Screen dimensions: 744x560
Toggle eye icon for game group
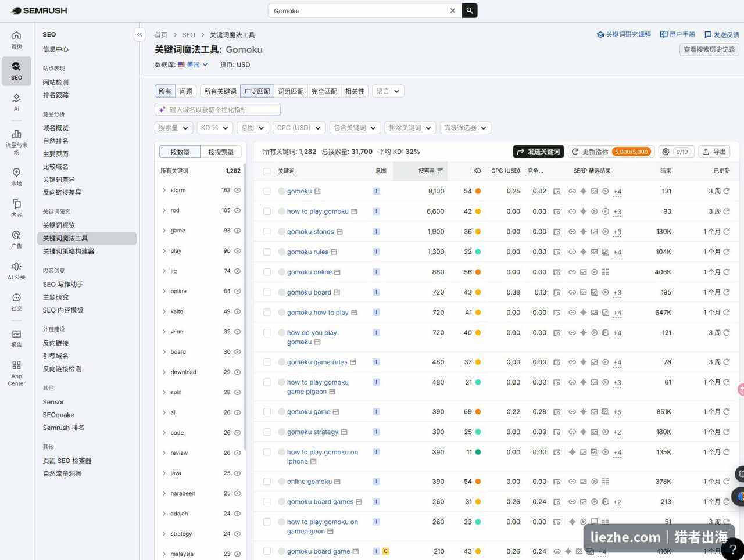pos(237,231)
